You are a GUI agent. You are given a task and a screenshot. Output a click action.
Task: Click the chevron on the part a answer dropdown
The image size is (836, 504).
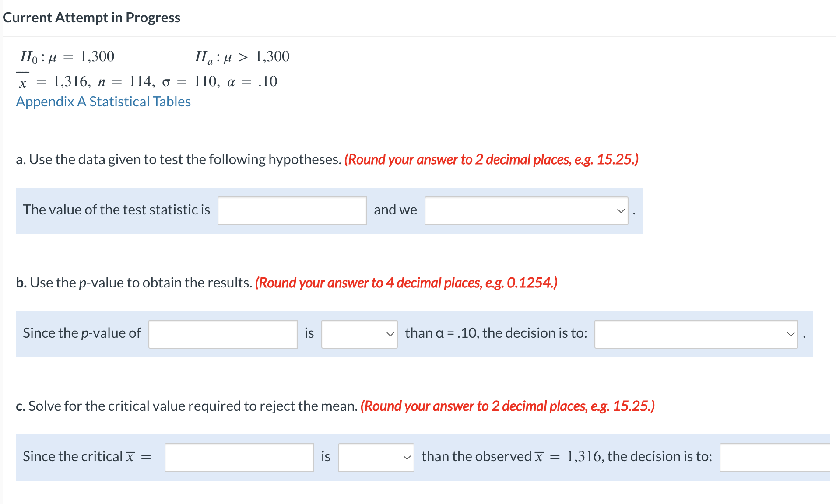point(620,211)
